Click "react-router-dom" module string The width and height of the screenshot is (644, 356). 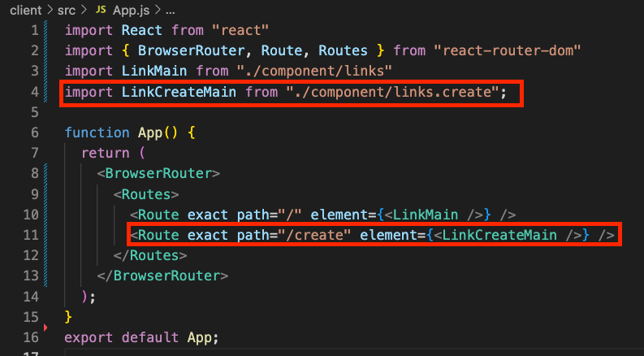508,50
